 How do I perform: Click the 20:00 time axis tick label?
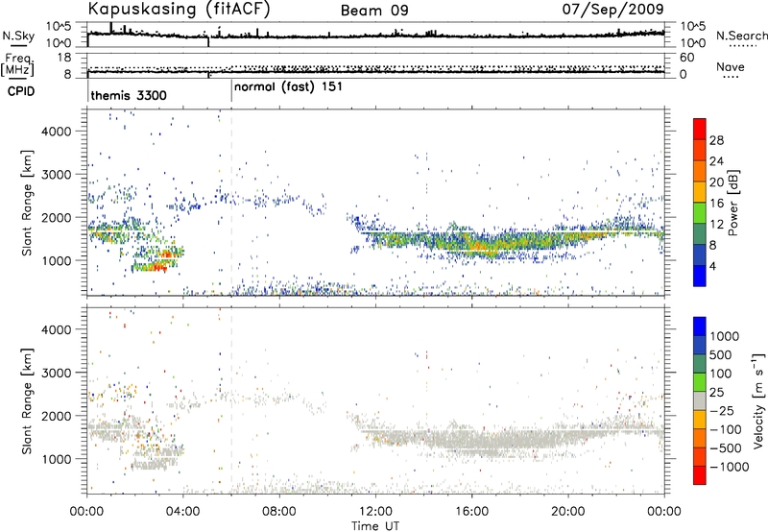[567, 512]
